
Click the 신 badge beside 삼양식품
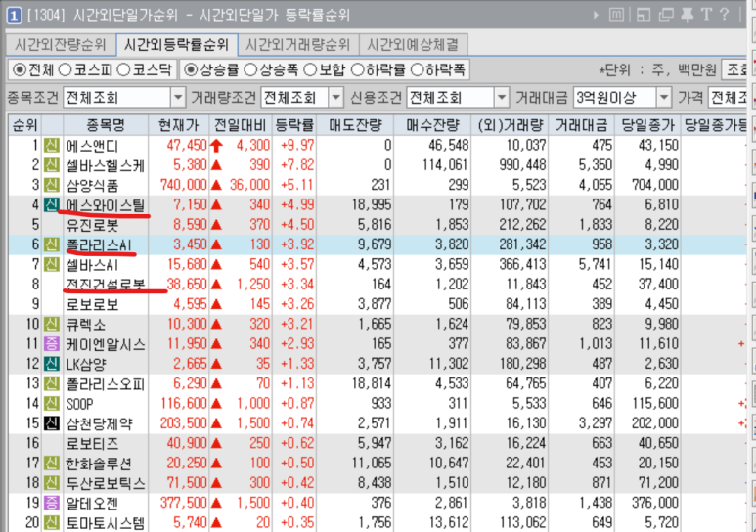[52, 185]
